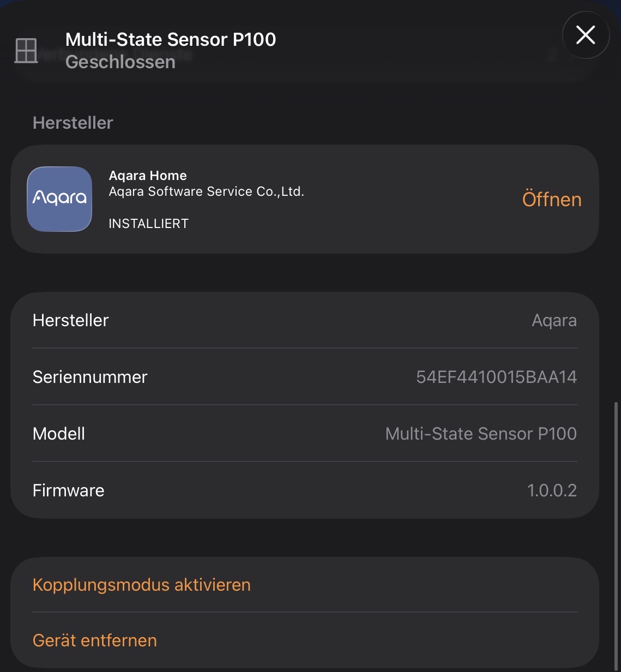Tap the Aqara Home app name
Viewport: 621px width, 672px height.
pos(148,176)
